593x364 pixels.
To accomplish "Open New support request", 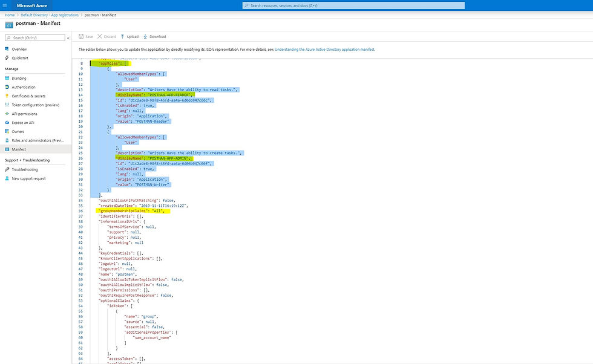I will 29,178.
